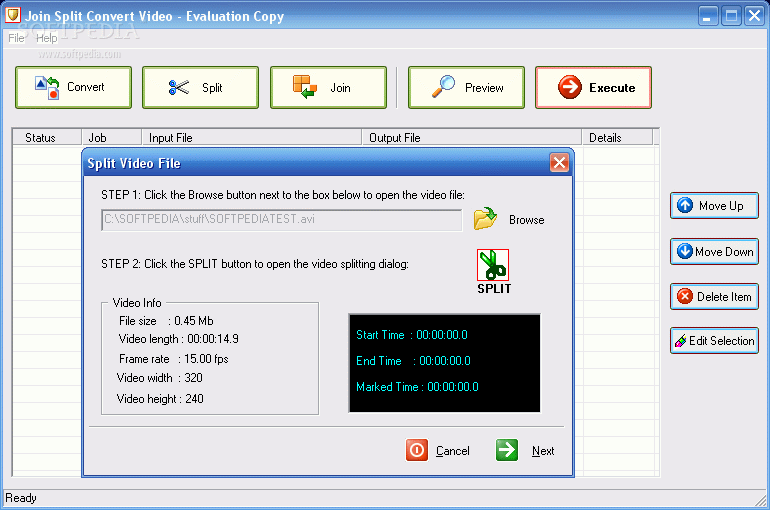Click the folder Browse icon
Screen dimensions: 770x510
pos(485,219)
